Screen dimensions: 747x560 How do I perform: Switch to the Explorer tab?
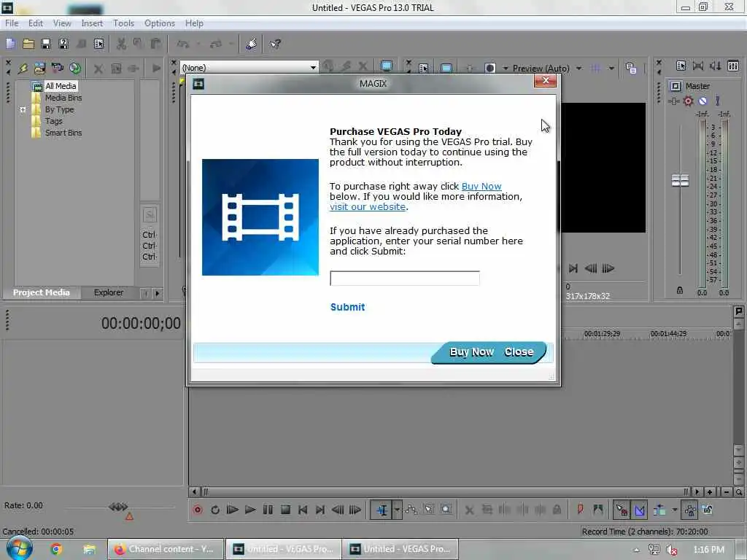point(109,292)
